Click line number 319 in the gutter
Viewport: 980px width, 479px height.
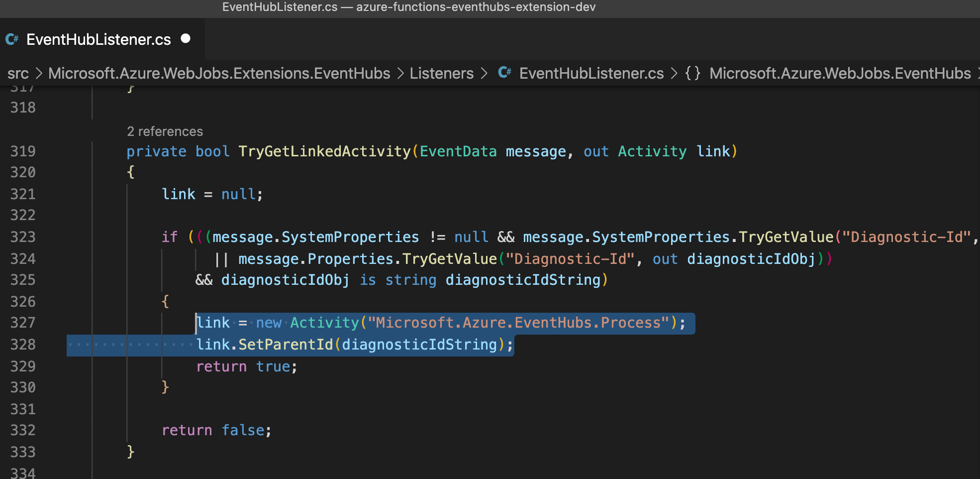point(22,151)
